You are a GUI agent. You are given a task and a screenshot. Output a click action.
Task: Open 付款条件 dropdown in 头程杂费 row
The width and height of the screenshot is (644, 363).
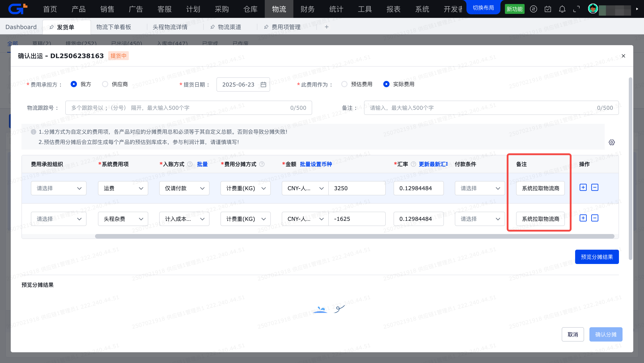pos(480,219)
